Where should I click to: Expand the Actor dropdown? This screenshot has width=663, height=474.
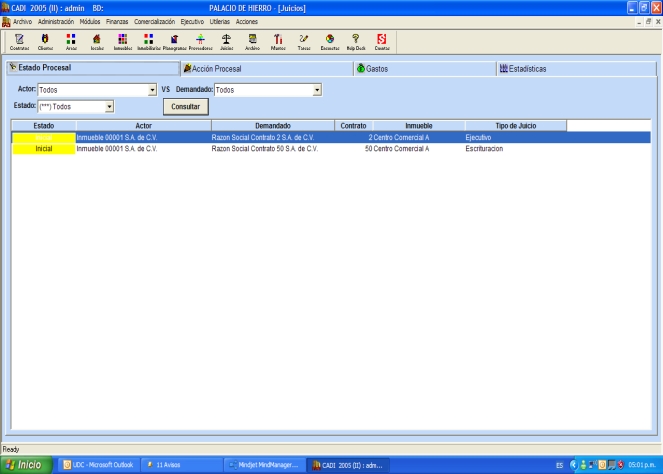point(152,90)
